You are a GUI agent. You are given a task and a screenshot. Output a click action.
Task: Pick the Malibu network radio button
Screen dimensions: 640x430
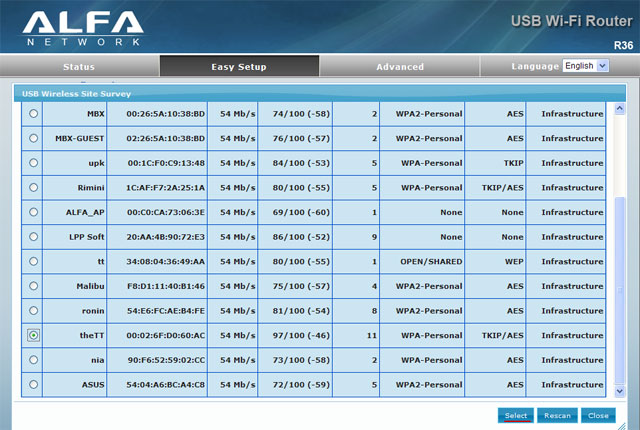[x=33, y=286]
